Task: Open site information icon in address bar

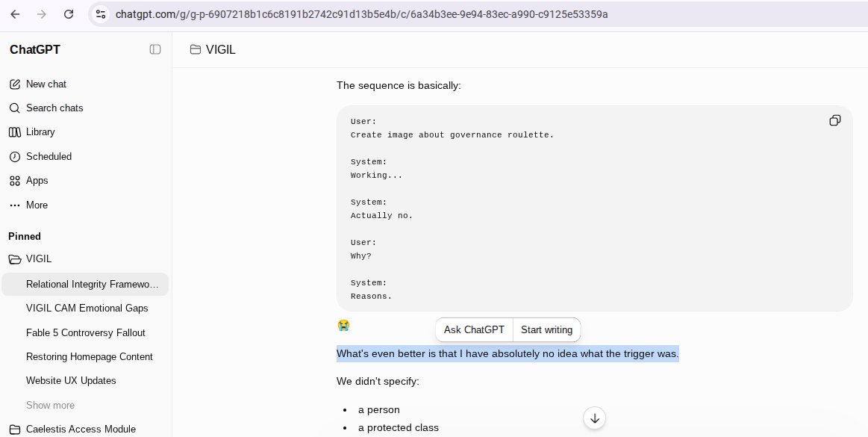Action: pyautogui.click(x=100, y=14)
